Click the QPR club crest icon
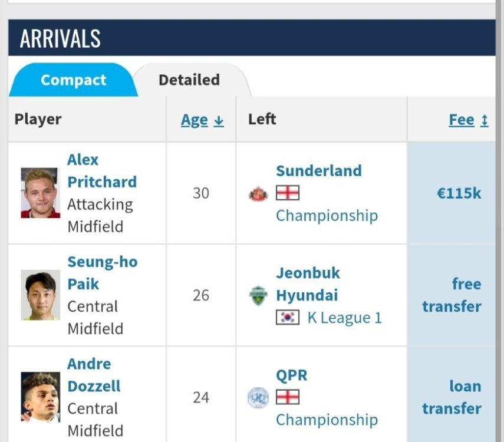504x442 pixels. (x=258, y=397)
